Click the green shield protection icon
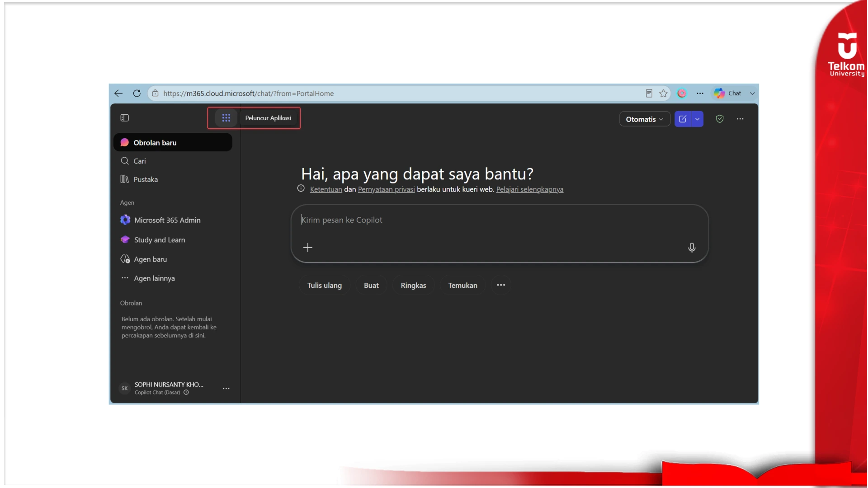This screenshot has width=868, height=488. (720, 119)
